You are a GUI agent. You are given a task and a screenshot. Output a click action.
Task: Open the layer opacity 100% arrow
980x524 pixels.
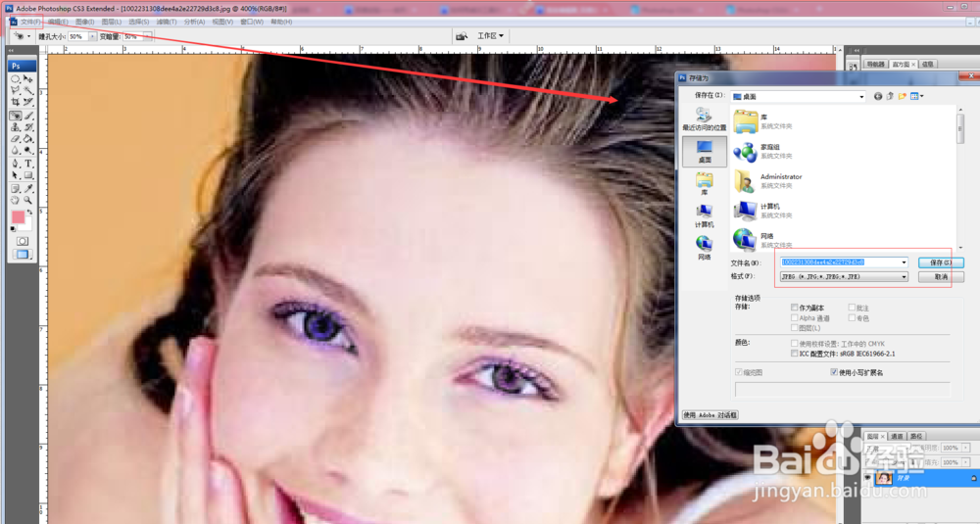(x=966, y=448)
